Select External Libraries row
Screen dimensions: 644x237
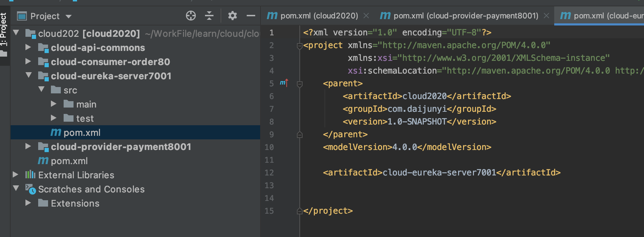[x=135, y=175]
